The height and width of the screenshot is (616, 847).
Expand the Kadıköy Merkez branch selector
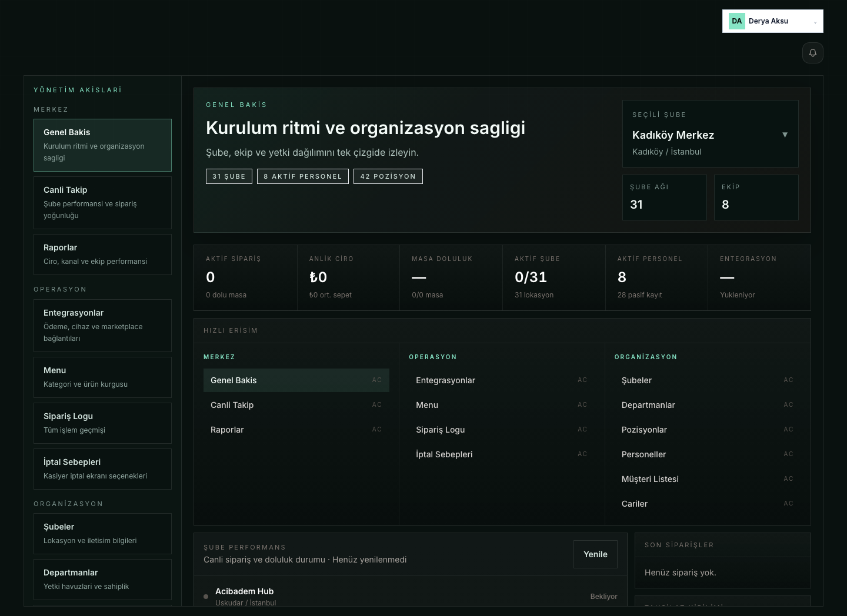[x=710, y=134]
